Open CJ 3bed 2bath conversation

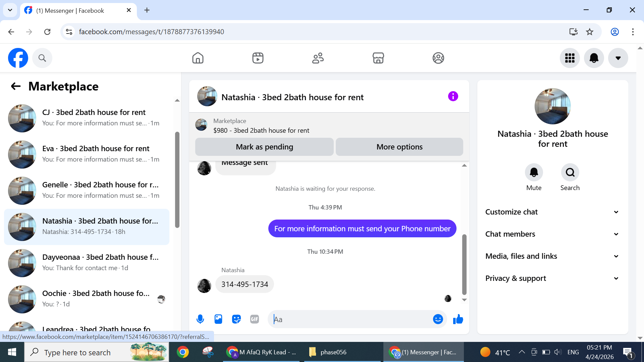click(87, 118)
